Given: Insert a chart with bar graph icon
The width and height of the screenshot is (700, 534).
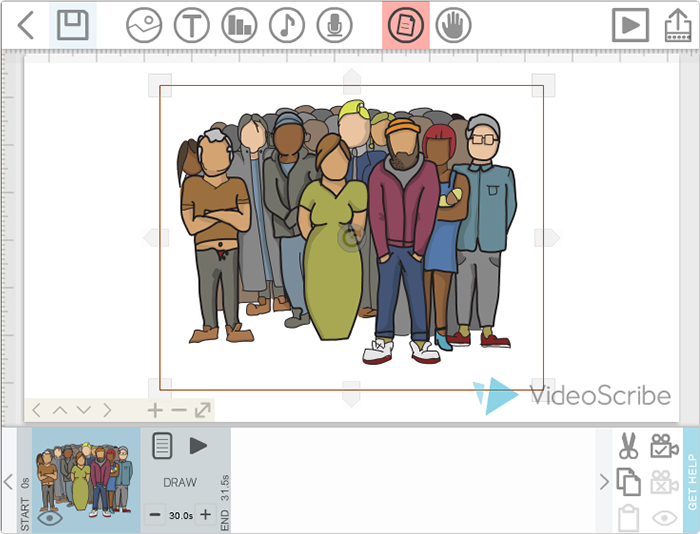Looking at the screenshot, I should [239, 25].
